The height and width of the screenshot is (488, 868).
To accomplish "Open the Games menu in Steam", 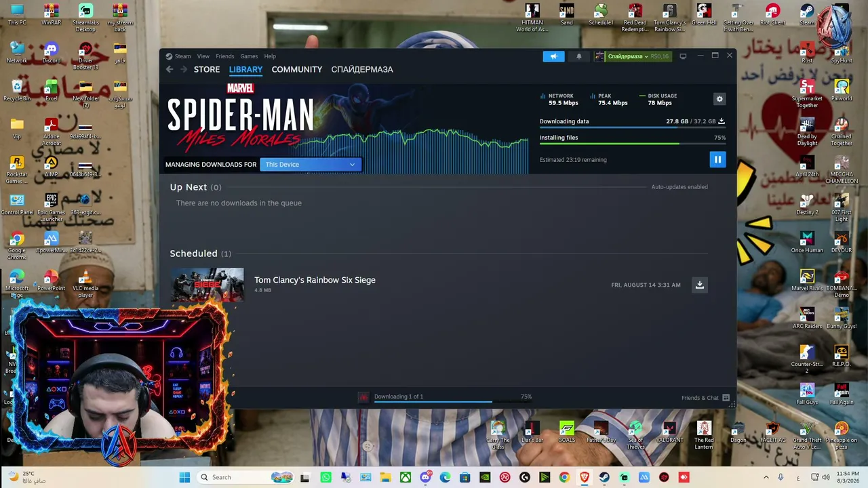I will click(x=249, y=56).
